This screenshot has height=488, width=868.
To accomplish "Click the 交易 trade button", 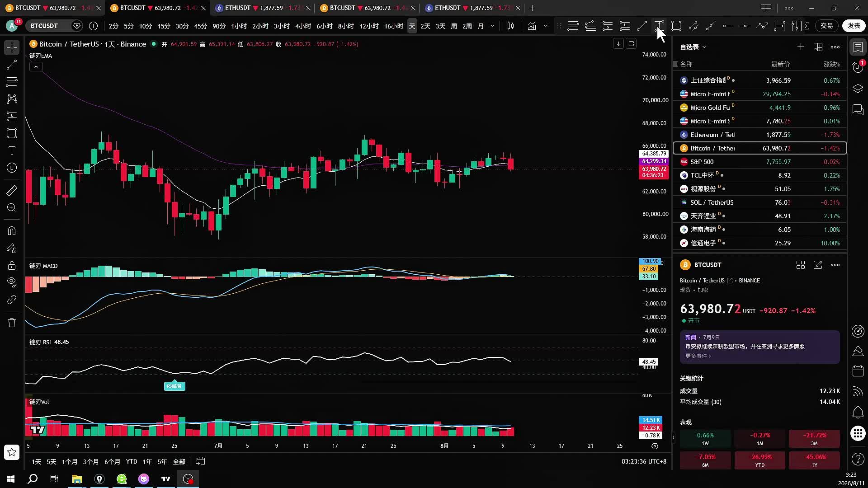I will (827, 26).
